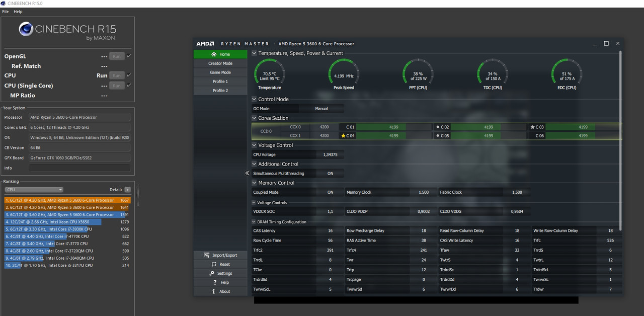This screenshot has width=644, height=316.
Task: Click the white star on core C 03
Action: click(x=533, y=127)
